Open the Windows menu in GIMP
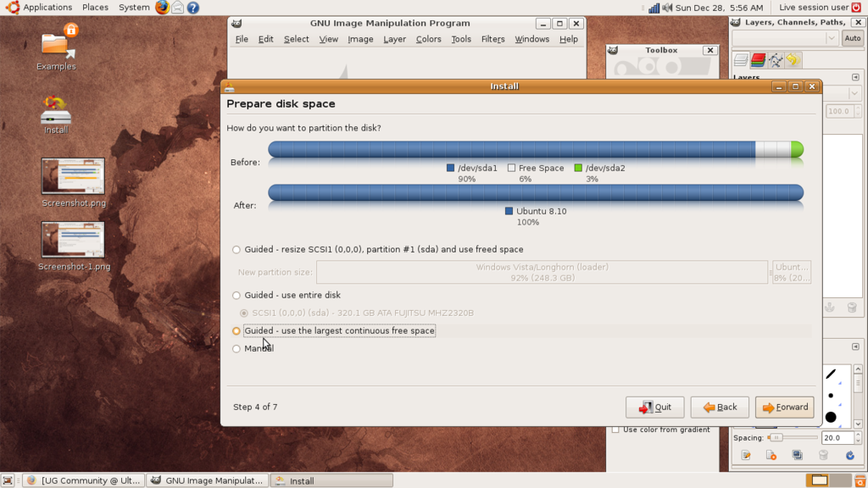Image resolution: width=868 pixels, height=488 pixels. [x=532, y=39]
